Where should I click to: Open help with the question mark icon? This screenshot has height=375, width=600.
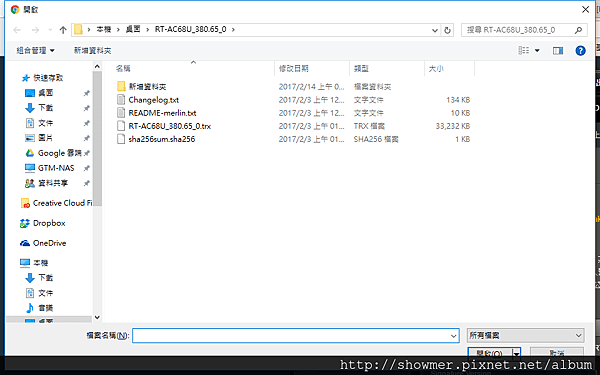(x=580, y=51)
